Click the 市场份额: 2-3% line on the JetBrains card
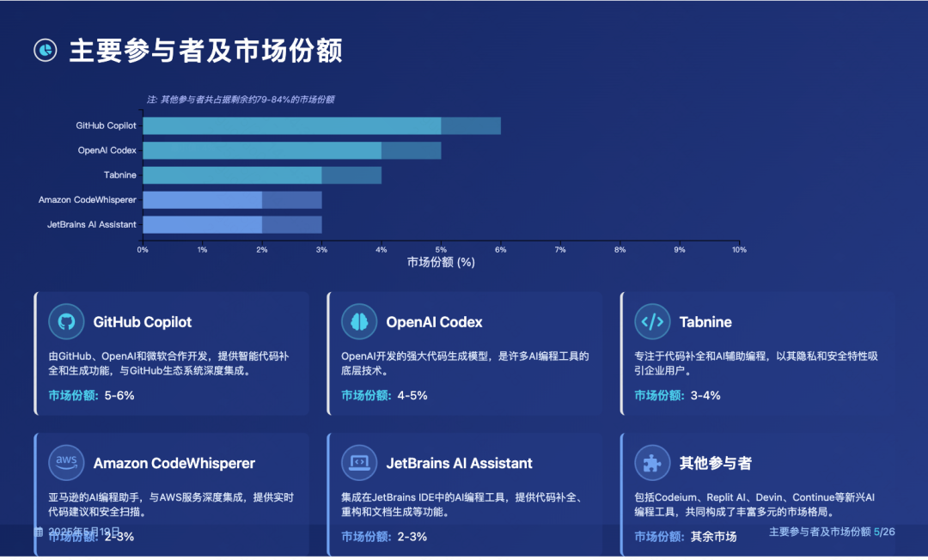Image resolution: width=928 pixels, height=560 pixels. coord(385,536)
